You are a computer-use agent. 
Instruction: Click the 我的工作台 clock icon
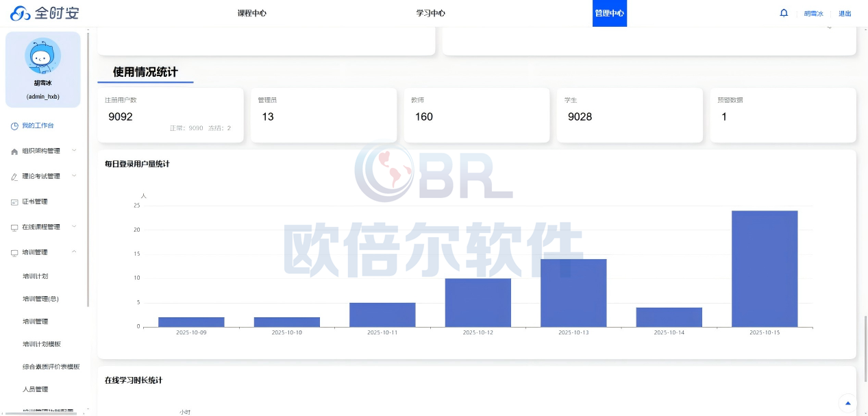(x=14, y=126)
